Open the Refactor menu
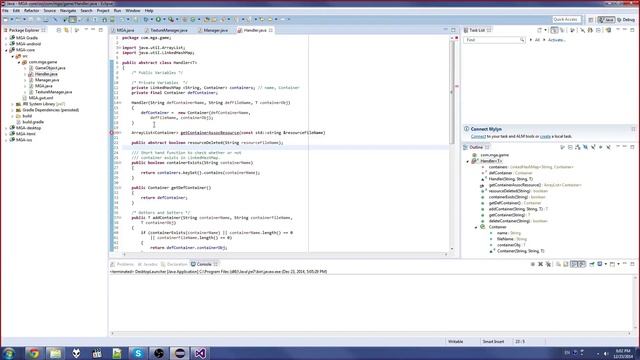The height and width of the screenshot is (360, 640). [31, 11]
